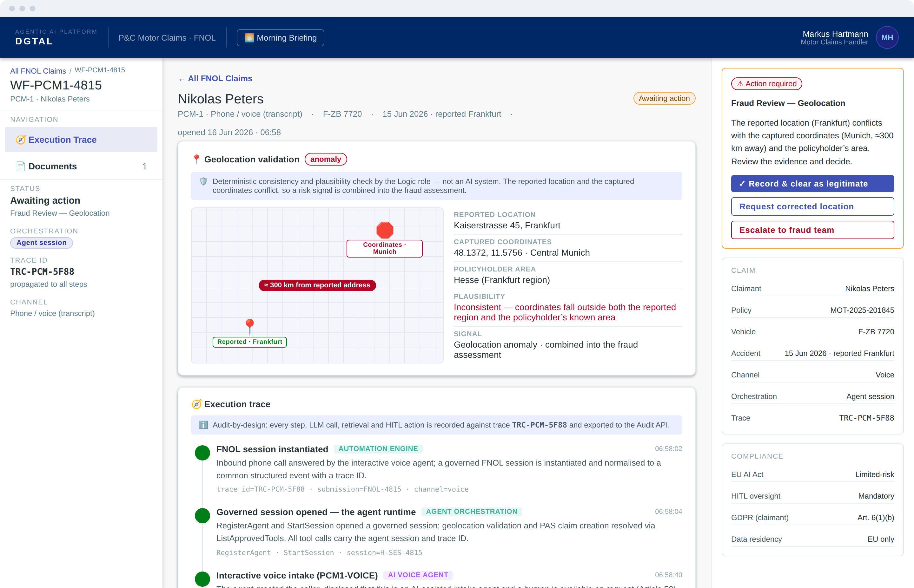Click the Interactive voice intake step dot
The width and height of the screenshot is (914, 588).
point(202,579)
